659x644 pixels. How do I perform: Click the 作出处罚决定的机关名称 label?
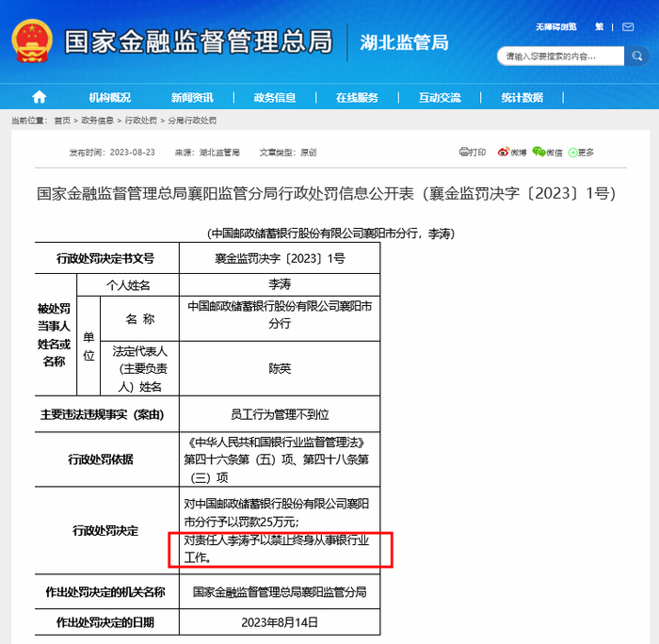(105, 592)
